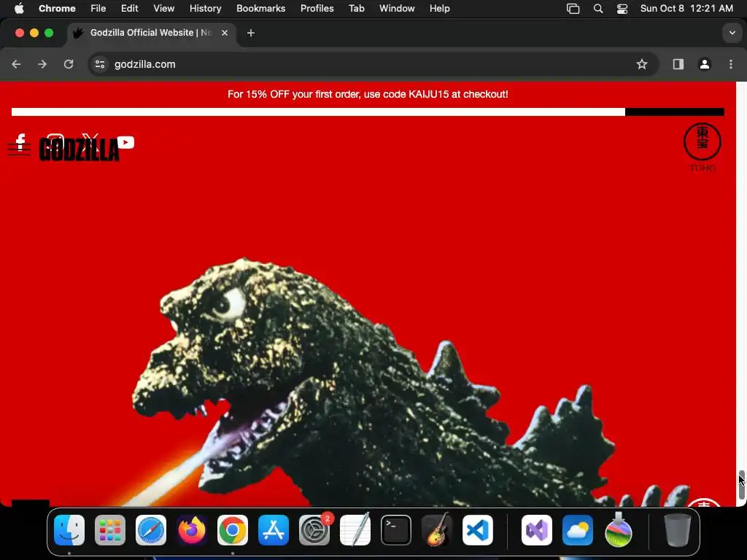This screenshot has height=560, width=747.
Task: Open Control Center
Action: coord(622,9)
